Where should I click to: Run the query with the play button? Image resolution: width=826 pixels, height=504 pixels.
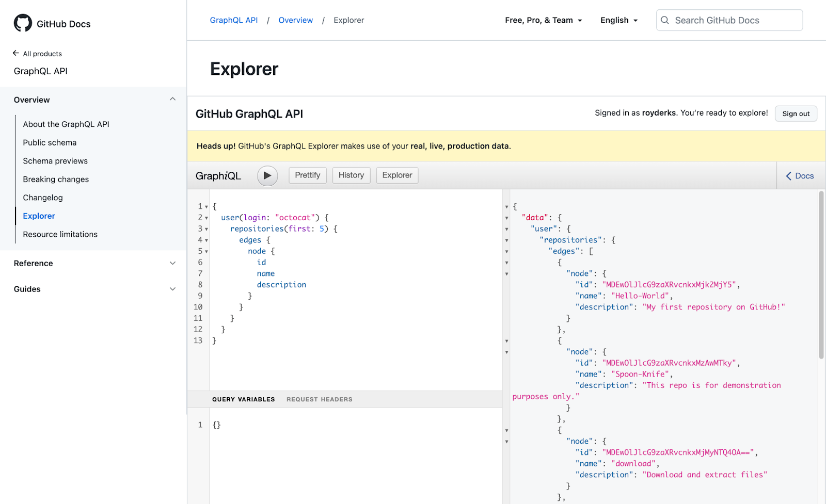[267, 175]
